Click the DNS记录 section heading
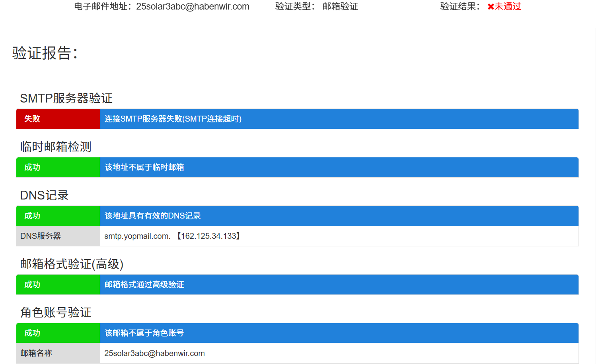Screen dimensions: 602x364 coord(44,195)
